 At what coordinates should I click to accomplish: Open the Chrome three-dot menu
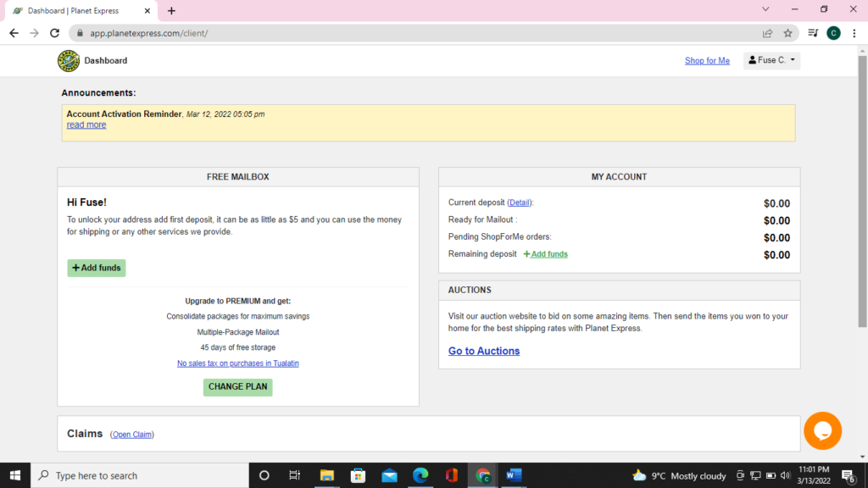pos(854,33)
